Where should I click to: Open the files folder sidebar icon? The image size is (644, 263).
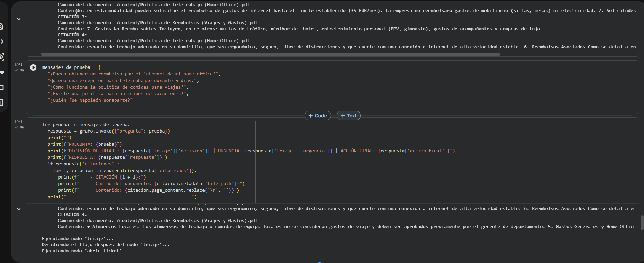(2, 87)
